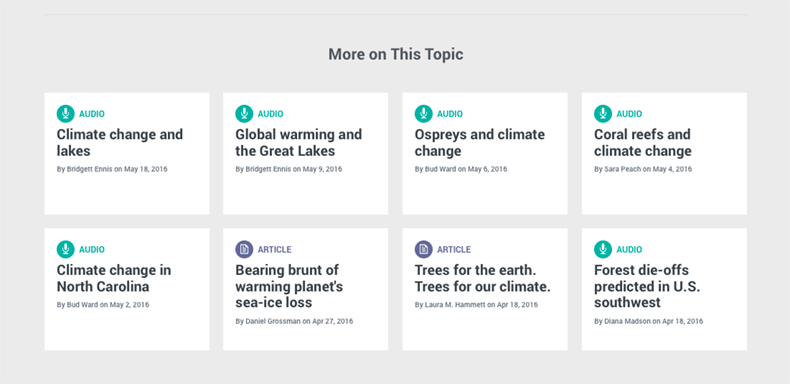The width and height of the screenshot is (790, 384).
Task: Open Forest die-offs predicted in U.S. southwest
Action: pos(647,286)
